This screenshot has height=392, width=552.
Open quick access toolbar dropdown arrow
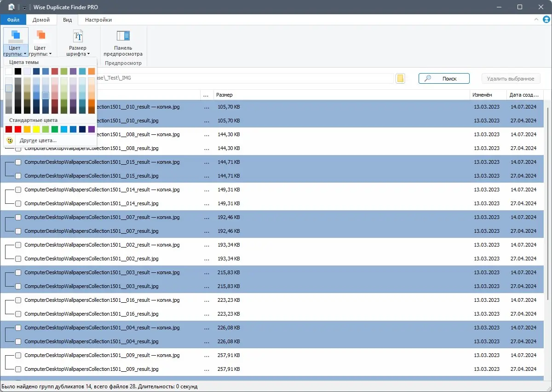pyautogui.click(x=24, y=8)
